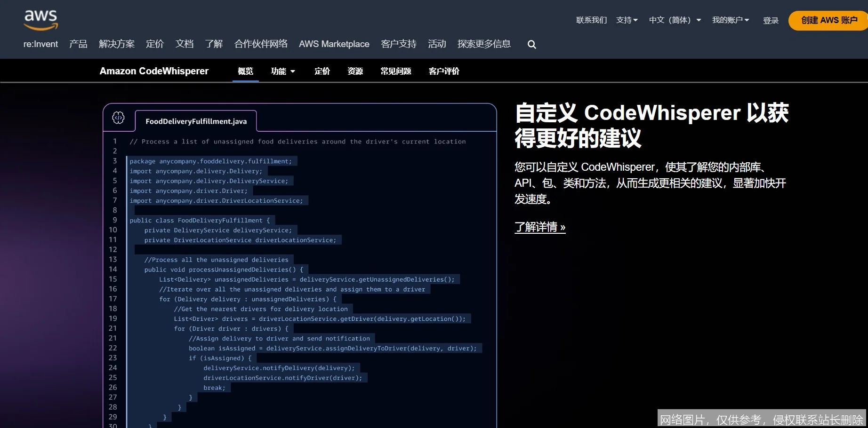
Task: Click the line 'private DeliveryService deliveryService;'
Action: pyautogui.click(x=218, y=230)
